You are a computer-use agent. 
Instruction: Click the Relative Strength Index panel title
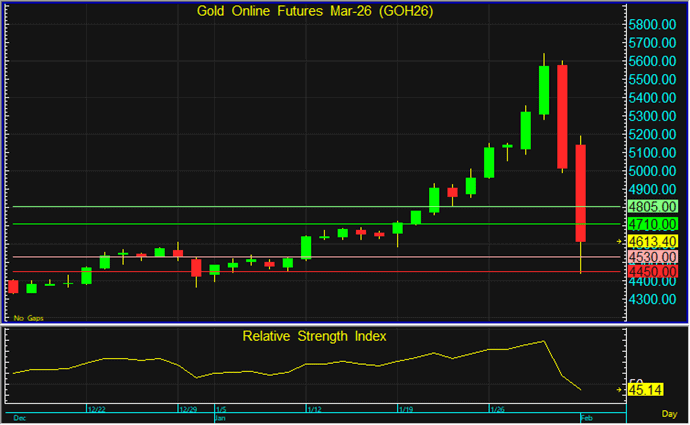coord(314,336)
